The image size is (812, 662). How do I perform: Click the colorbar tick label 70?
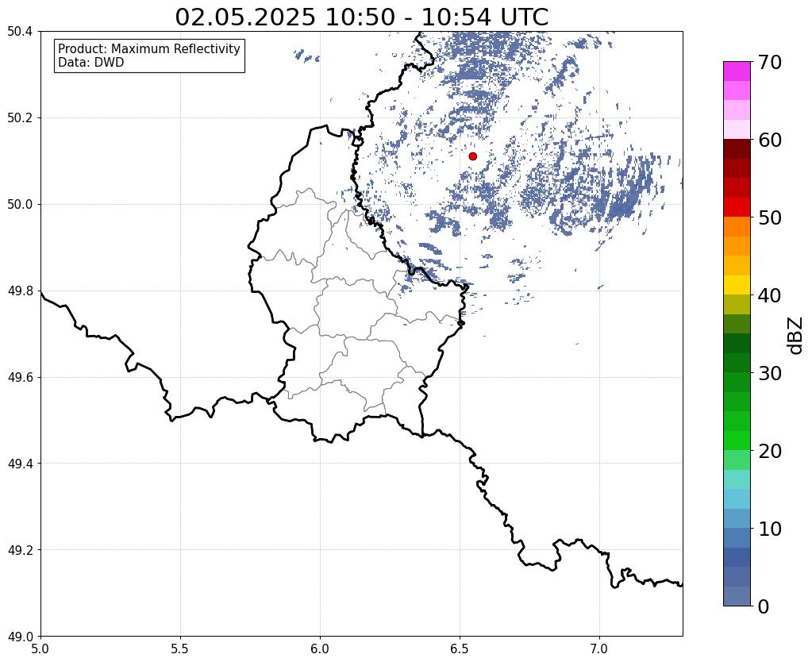(x=770, y=62)
